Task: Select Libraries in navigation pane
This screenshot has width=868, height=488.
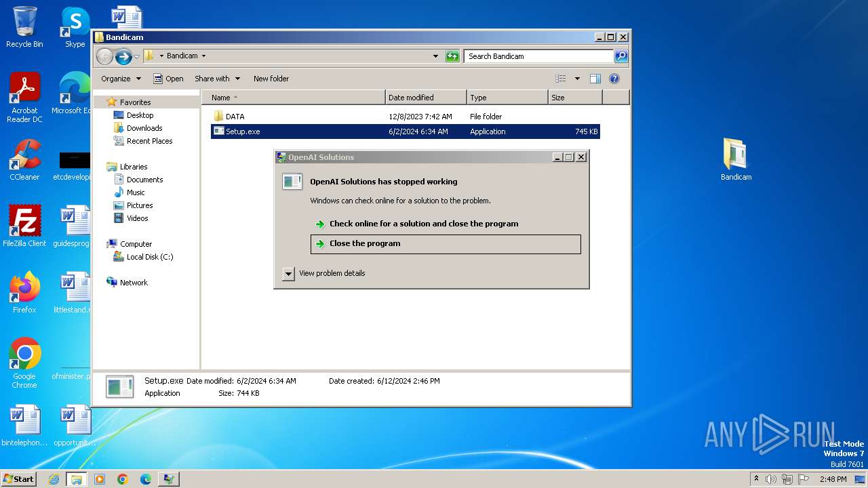Action: pyautogui.click(x=134, y=167)
